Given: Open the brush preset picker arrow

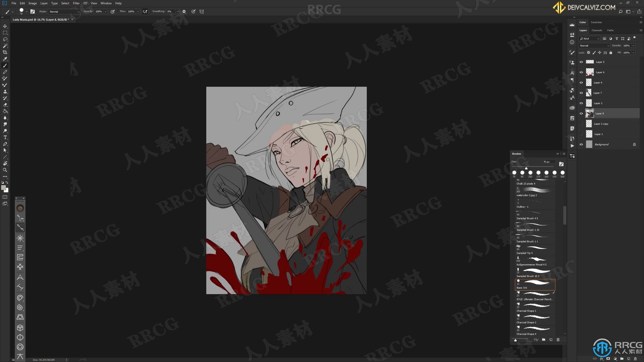Looking at the screenshot, I should (27, 12).
